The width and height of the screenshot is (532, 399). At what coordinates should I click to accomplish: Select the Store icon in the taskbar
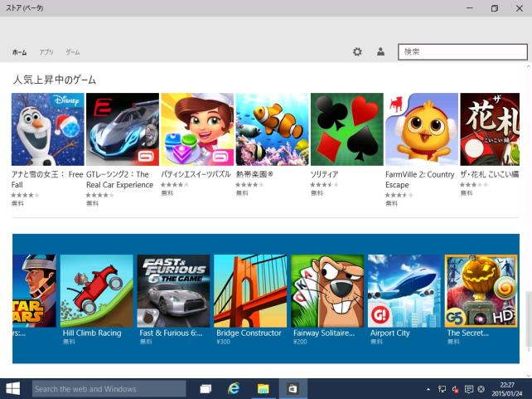coord(293,389)
